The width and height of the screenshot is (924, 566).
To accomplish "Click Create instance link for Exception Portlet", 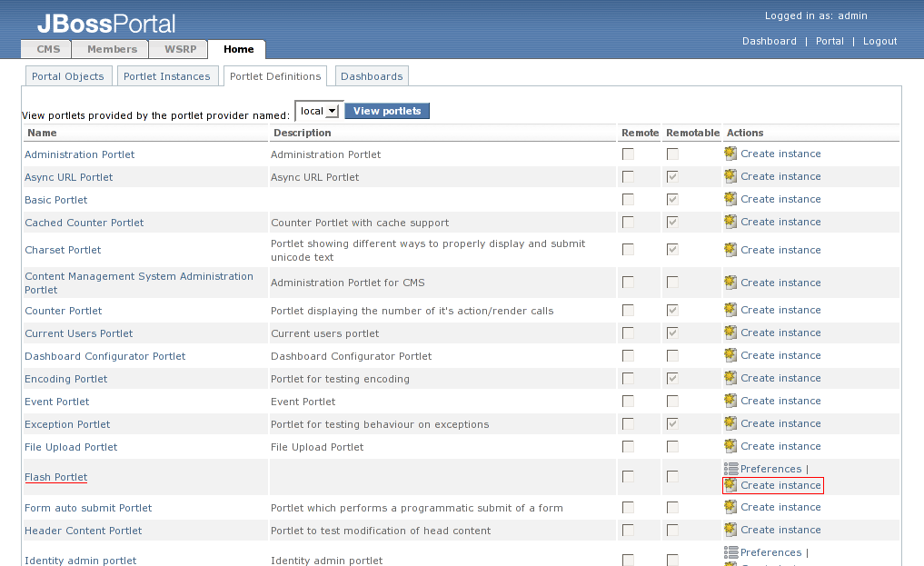I will (x=780, y=423).
